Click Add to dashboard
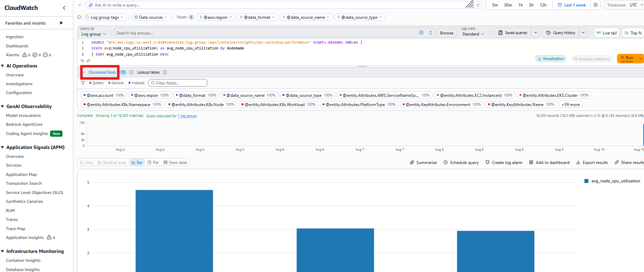Viewport: 644px width, 272px height. coord(549,163)
